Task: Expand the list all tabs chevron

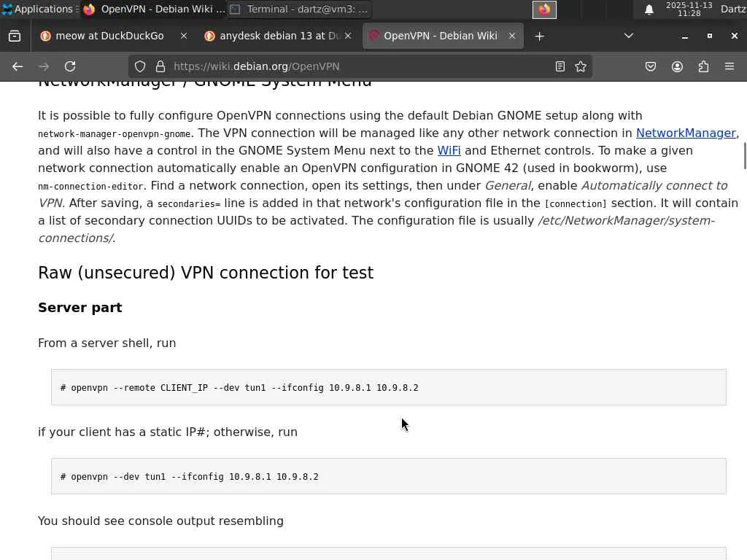Action: tap(629, 36)
